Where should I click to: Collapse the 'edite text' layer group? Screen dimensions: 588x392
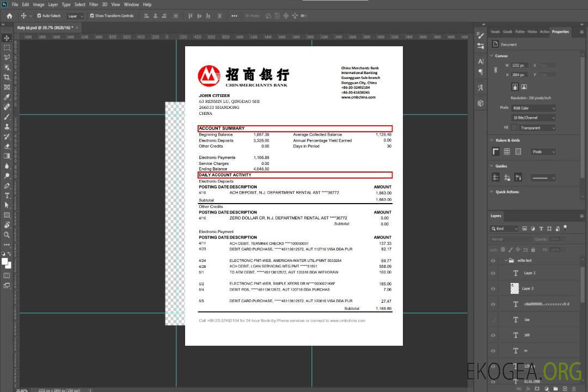[505, 261]
